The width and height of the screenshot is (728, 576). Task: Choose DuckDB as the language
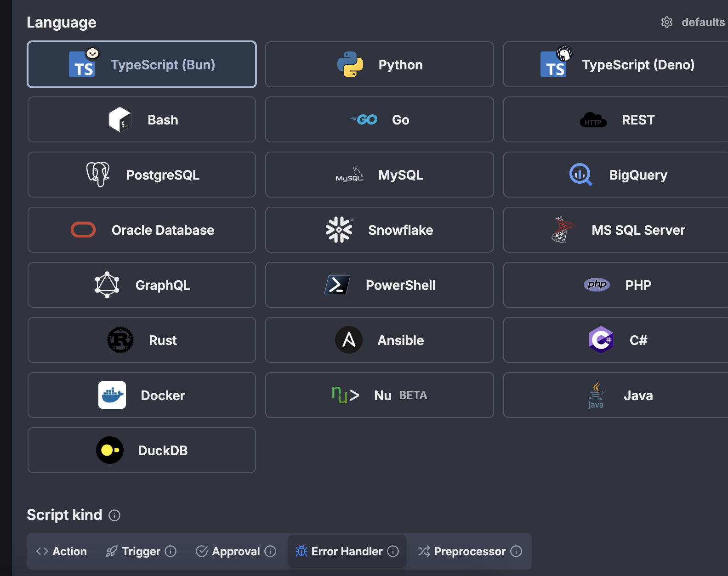pyautogui.click(x=142, y=450)
